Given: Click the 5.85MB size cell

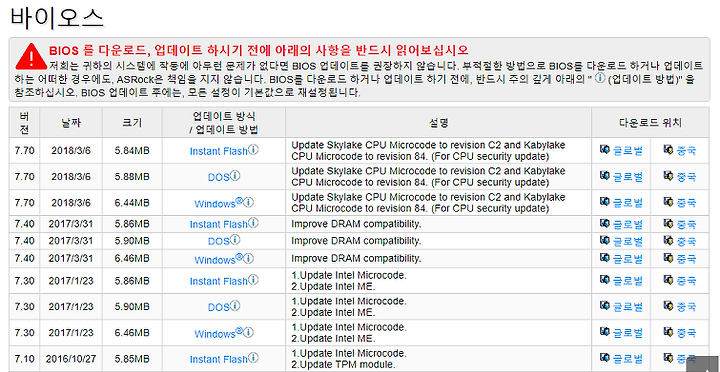Looking at the screenshot, I should click(x=132, y=359).
